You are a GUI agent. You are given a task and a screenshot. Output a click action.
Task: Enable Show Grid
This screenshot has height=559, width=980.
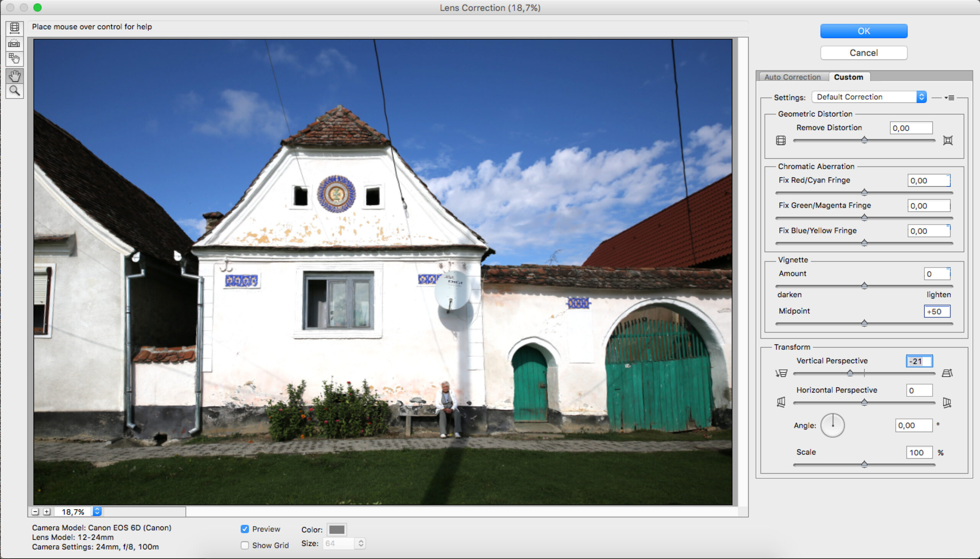click(245, 545)
